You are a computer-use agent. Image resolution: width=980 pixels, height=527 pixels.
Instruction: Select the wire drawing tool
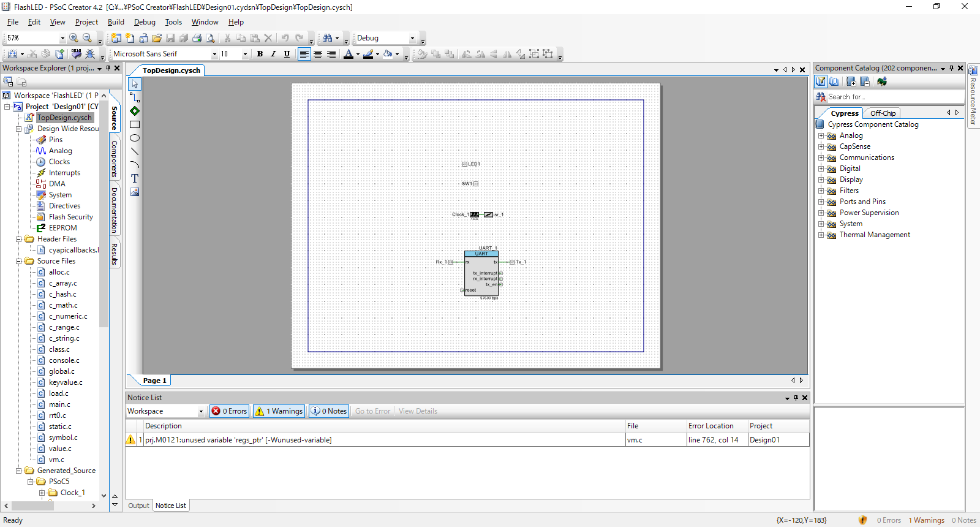[135, 97]
